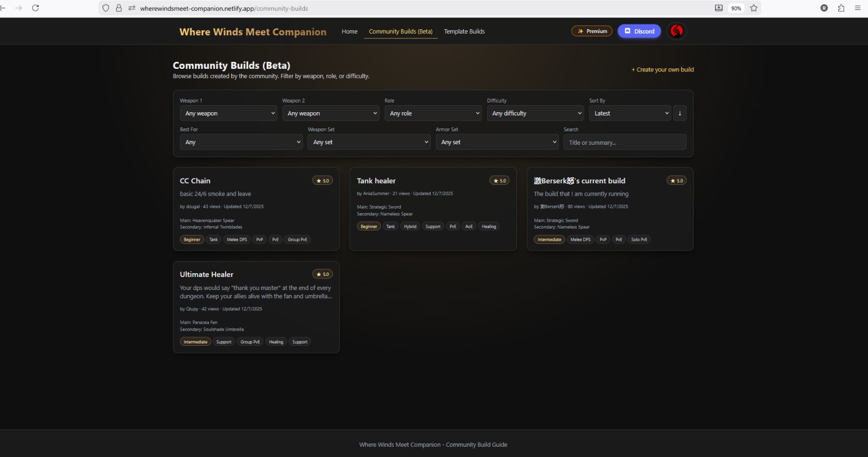Open the Weapon 1 dropdown
The height and width of the screenshot is (457, 868).
coord(228,113)
